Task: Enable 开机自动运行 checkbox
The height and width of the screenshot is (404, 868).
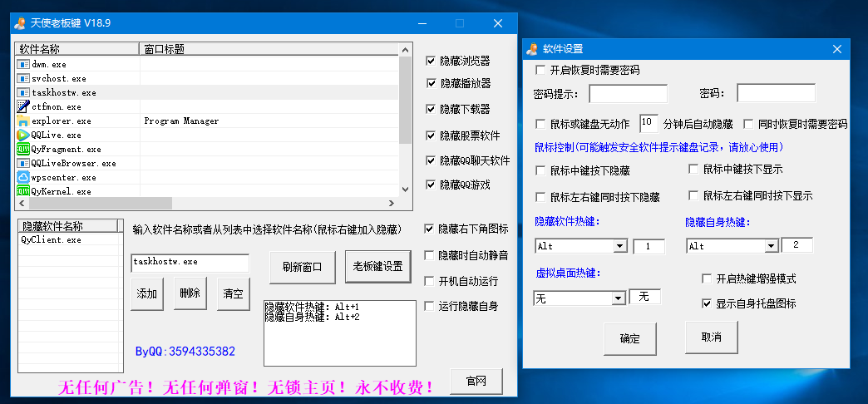Action: 429,281
